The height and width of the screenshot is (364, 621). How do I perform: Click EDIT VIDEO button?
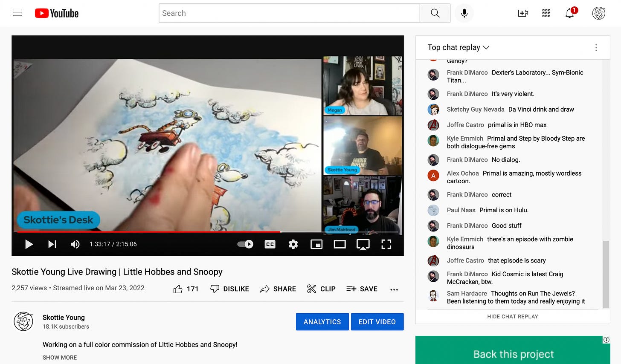[377, 322]
